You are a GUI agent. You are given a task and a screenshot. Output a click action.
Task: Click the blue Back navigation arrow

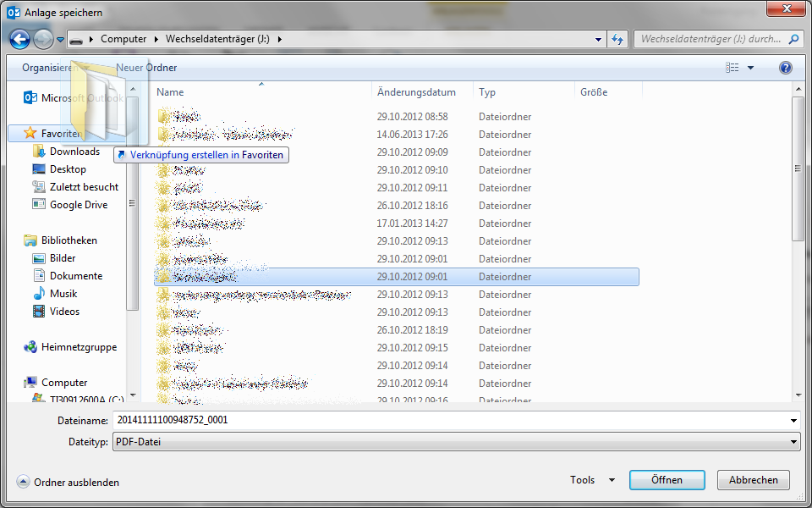(20, 39)
